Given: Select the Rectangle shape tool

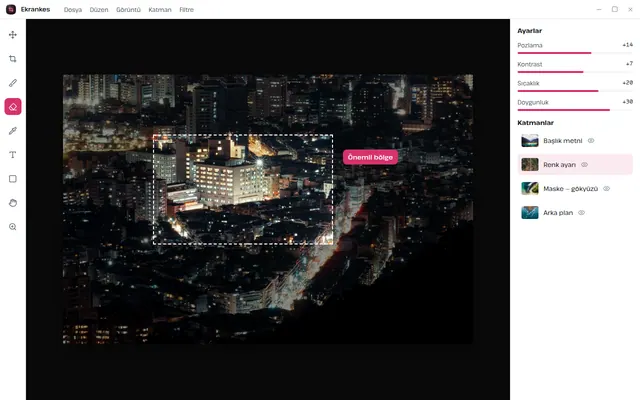Looking at the screenshot, I should pyautogui.click(x=13, y=179).
